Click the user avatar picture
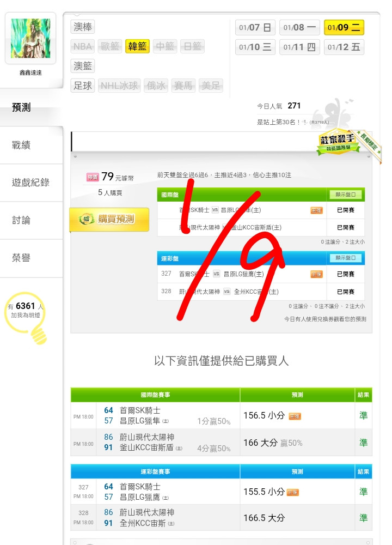This screenshot has height=545, width=392. point(30,39)
